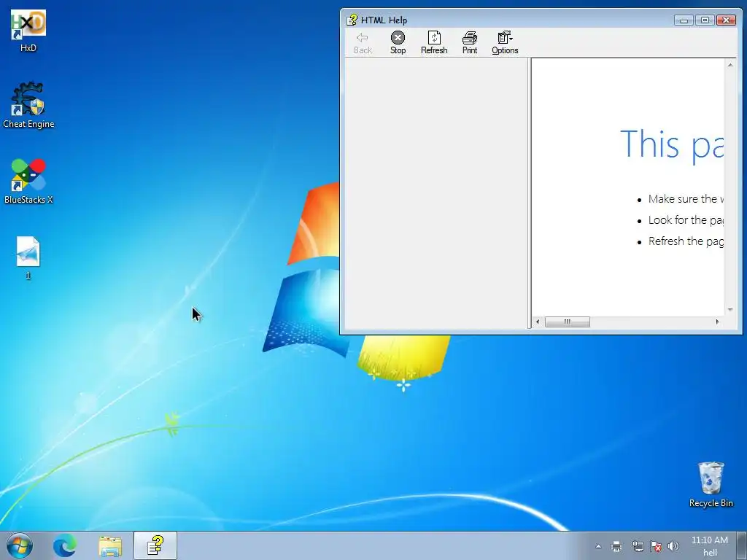747x560 pixels.
Task: Maximize the HTML Help window
Action: [x=705, y=20]
